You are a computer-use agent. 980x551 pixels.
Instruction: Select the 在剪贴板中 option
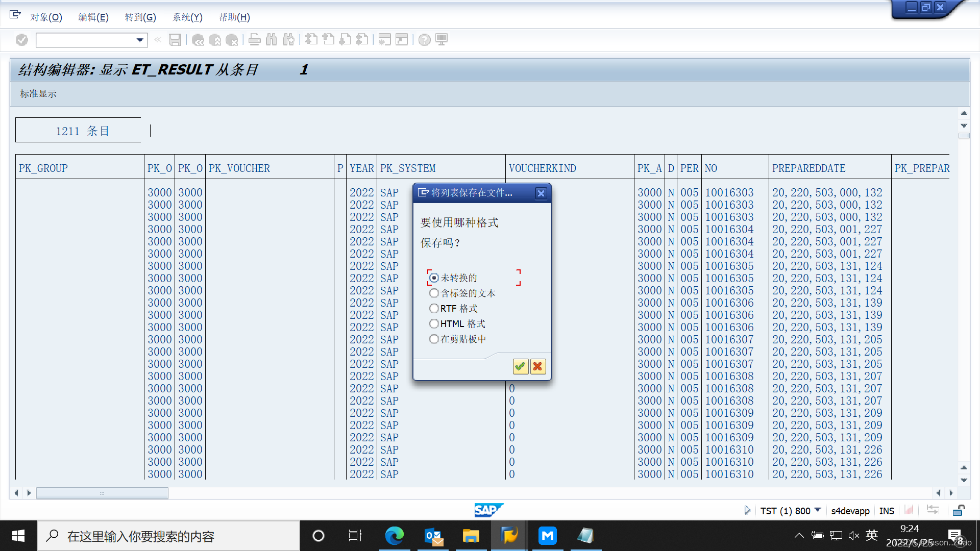[x=434, y=339]
